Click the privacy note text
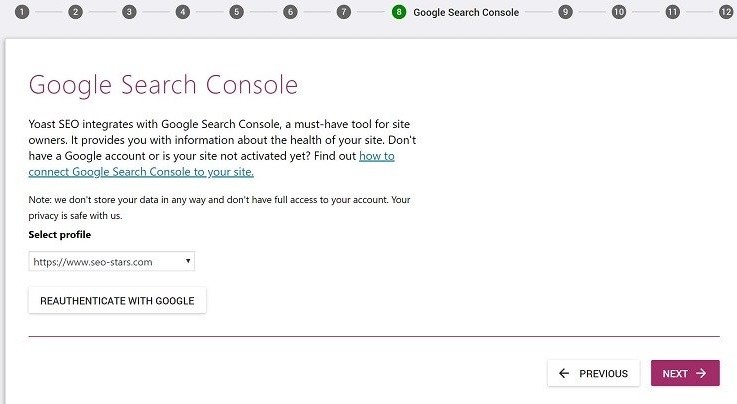Image resolution: width=737 pixels, height=404 pixels. [220, 208]
